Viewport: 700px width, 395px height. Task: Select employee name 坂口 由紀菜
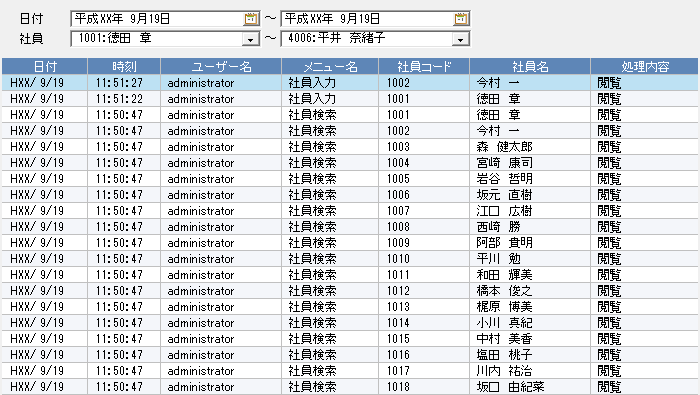pos(530,387)
